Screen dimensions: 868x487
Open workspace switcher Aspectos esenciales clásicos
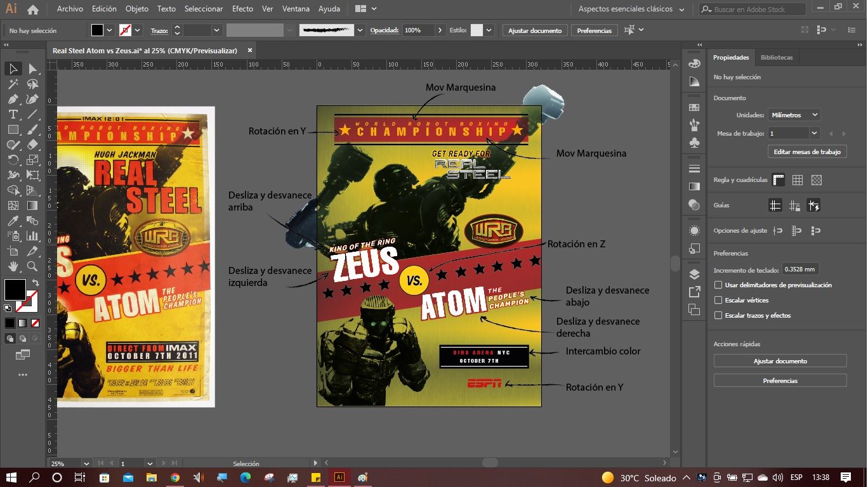631,10
